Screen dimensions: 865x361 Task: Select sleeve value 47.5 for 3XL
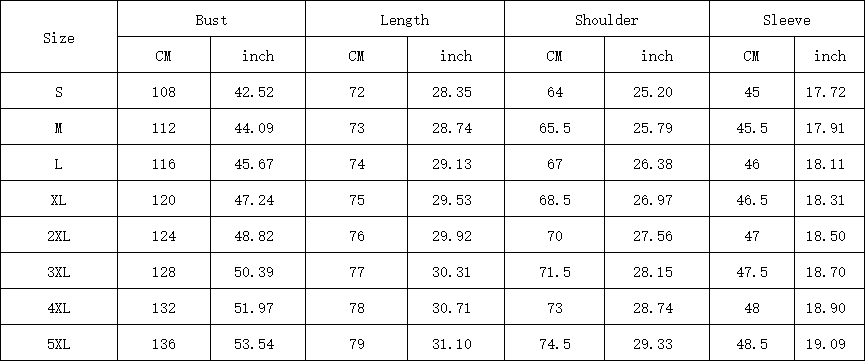point(751,272)
